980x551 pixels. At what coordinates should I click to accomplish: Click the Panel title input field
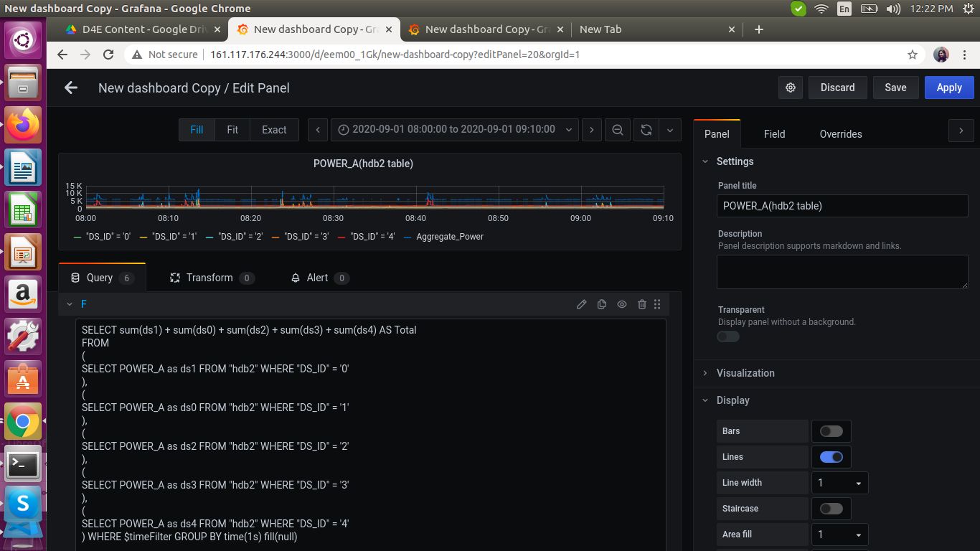click(842, 206)
